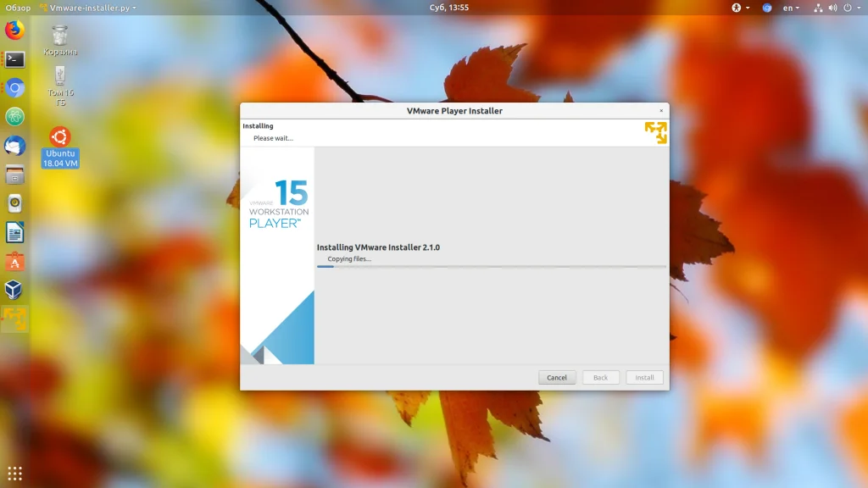Screen dimensions: 868x488
Task: Launch Rhythmbox speaker icon in dock
Action: 15,203
